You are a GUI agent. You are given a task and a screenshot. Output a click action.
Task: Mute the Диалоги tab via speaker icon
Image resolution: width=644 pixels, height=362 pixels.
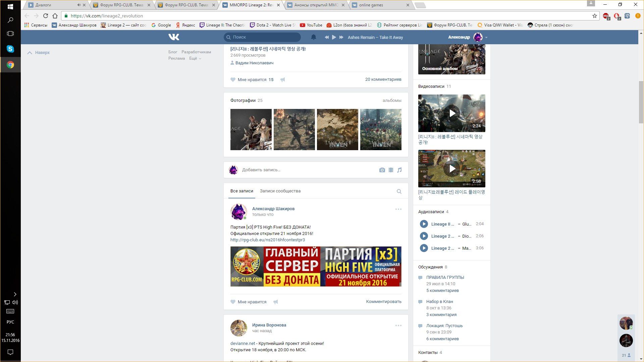[79, 5]
